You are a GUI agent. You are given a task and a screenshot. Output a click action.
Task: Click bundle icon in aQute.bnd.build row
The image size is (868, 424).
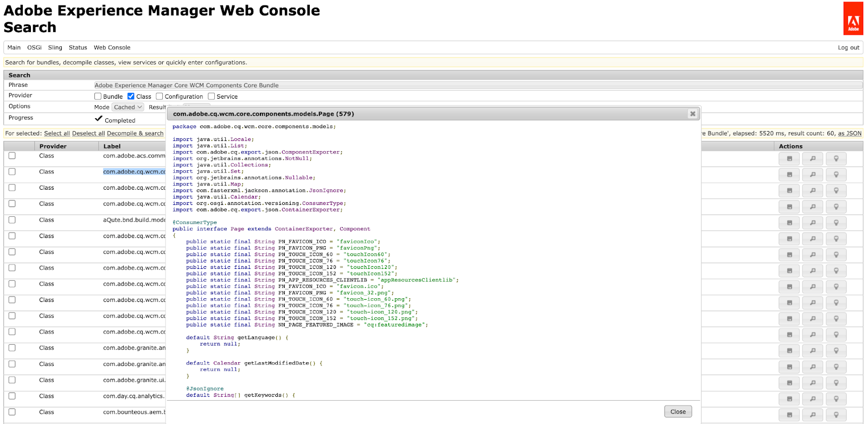coord(789,223)
